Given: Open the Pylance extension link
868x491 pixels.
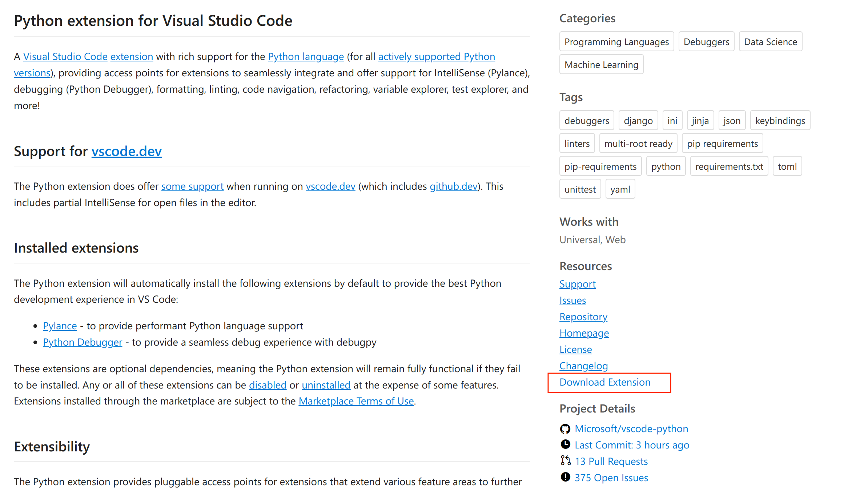Looking at the screenshot, I should click(x=60, y=326).
